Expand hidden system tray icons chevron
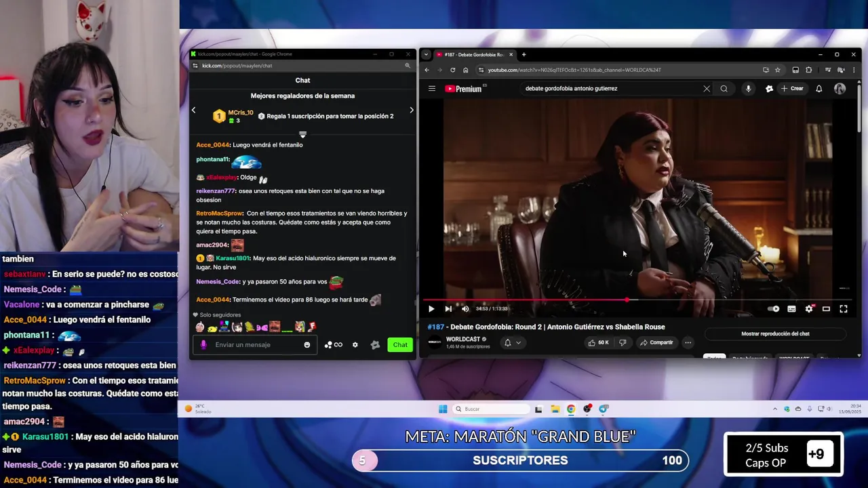The height and width of the screenshot is (488, 868). click(775, 409)
